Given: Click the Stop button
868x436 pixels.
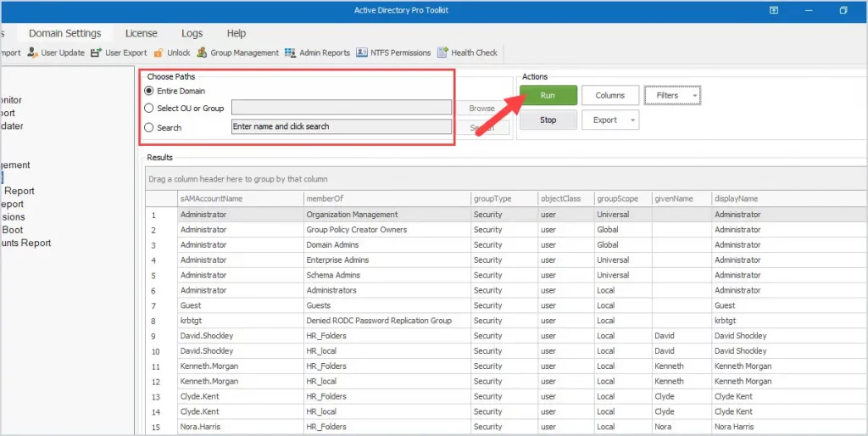Looking at the screenshot, I should click(548, 120).
